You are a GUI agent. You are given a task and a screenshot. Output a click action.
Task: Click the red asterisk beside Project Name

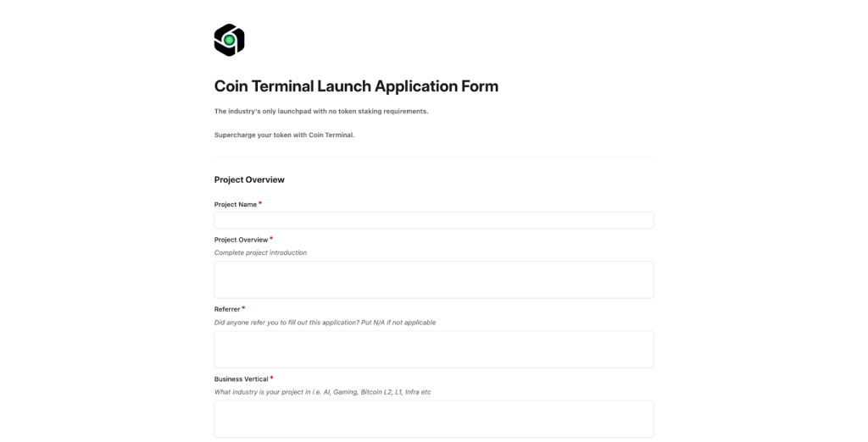tap(260, 203)
